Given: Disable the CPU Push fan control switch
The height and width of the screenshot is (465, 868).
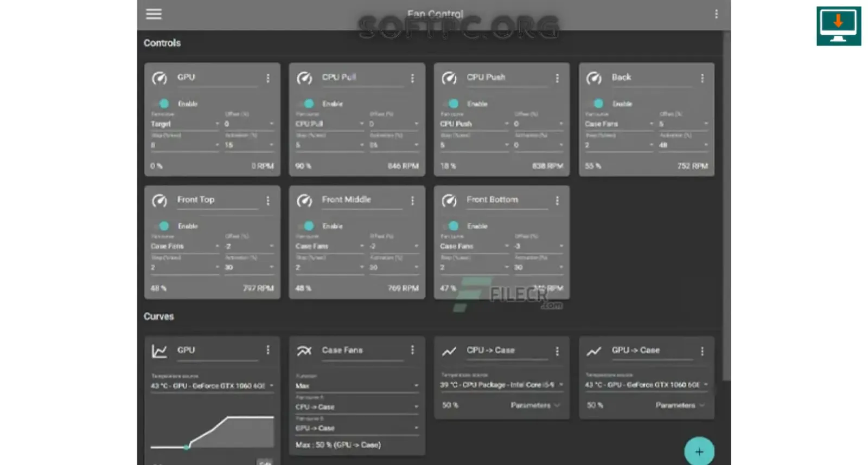Looking at the screenshot, I should (x=452, y=104).
